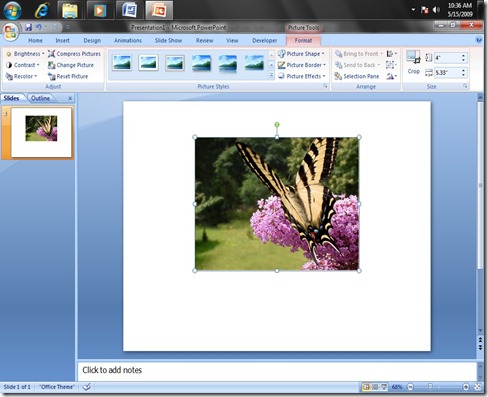Open the Review ribbon tab
Image resolution: width=488 pixels, height=397 pixels.
pyautogui.click(x=204, y=40)
